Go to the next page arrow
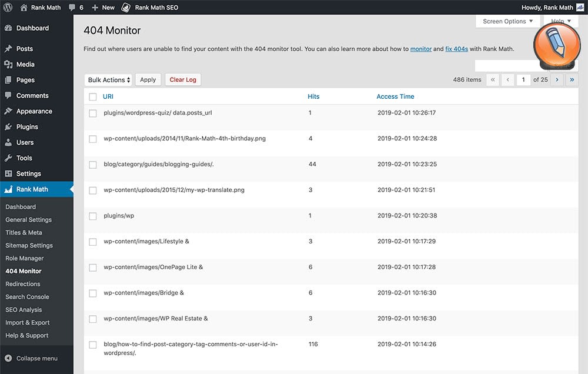Viewport: 588px width, 374px height. click(x=557, y=79)
